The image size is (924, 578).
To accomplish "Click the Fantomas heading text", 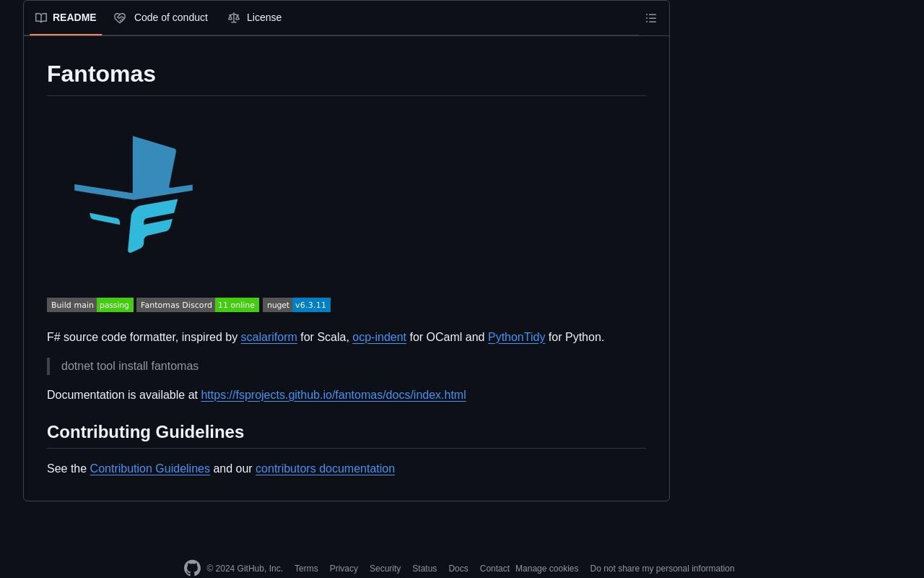I will coord(101,74).
